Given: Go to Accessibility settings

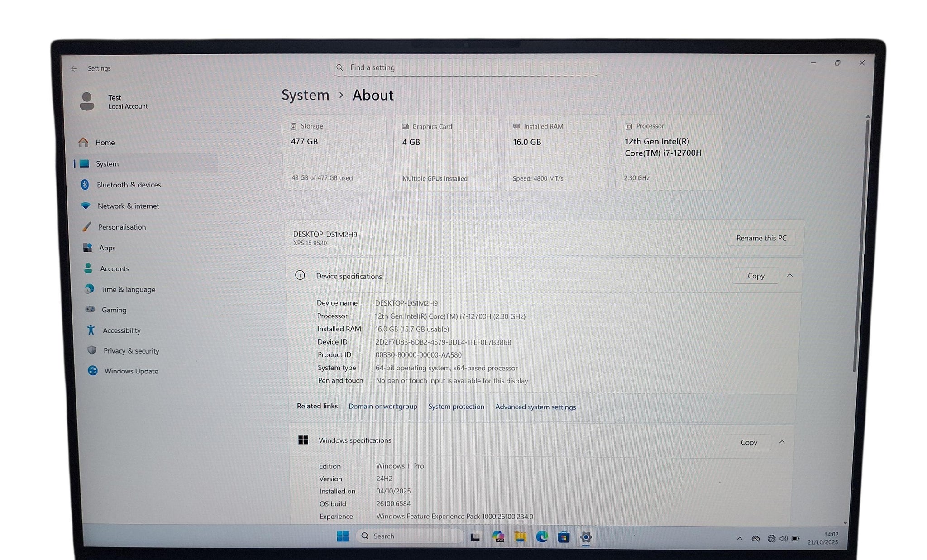Looking at the screenshot, I should click(121, 330).
